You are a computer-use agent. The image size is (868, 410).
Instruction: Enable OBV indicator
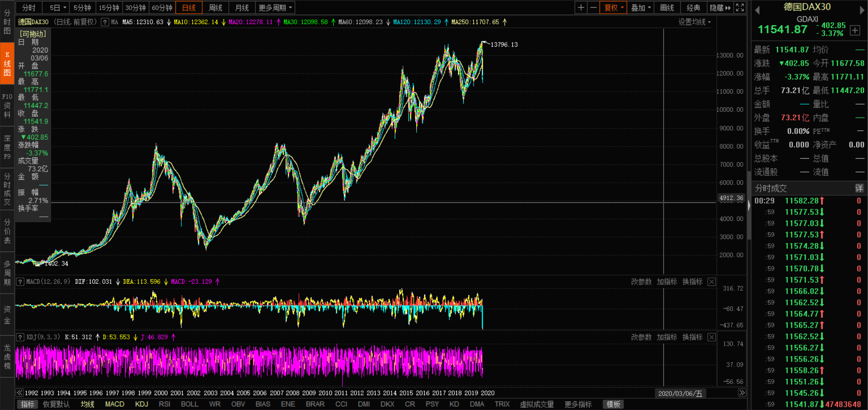(238, 404)
